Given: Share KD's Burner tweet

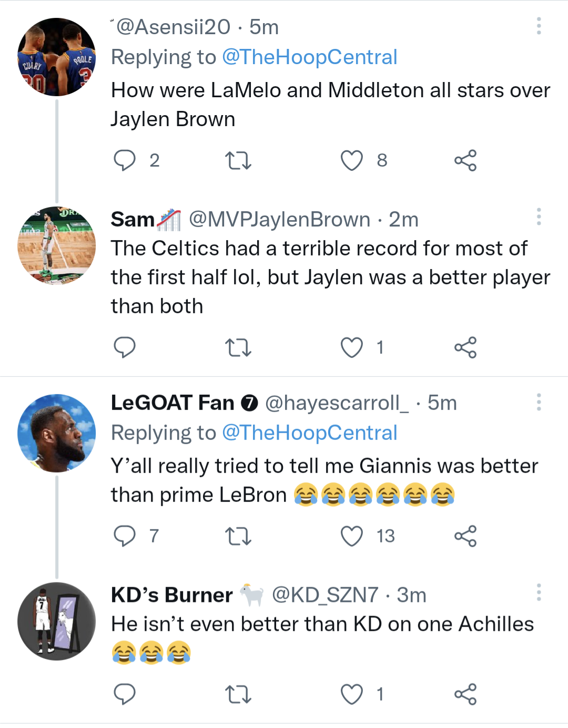Looking at the screenshot, I should tap(465, 694).
